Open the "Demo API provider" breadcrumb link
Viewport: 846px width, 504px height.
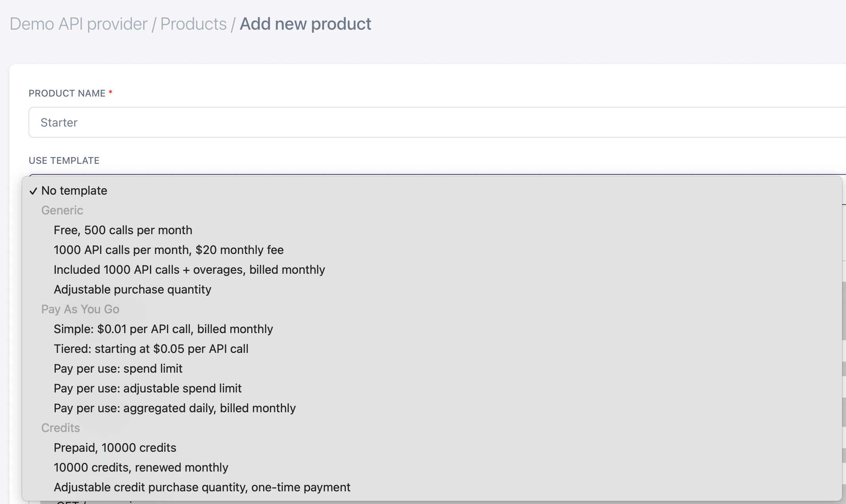click(78, 24)
